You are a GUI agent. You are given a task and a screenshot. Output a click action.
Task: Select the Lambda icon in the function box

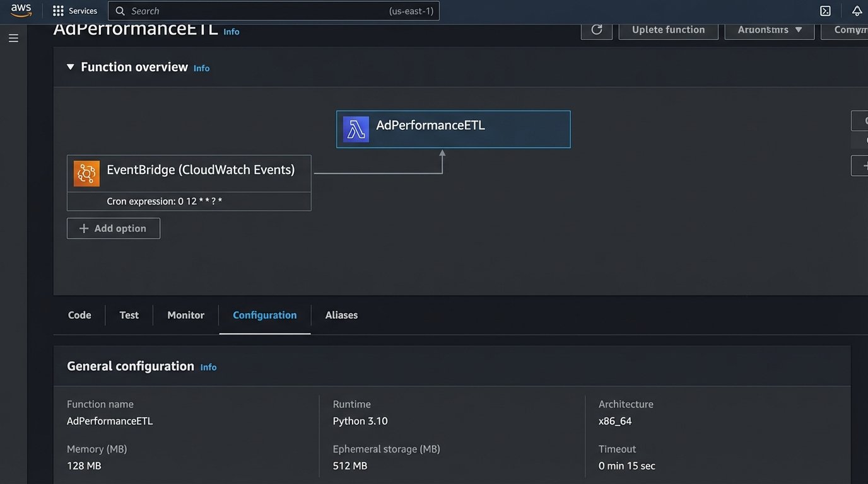coord(356,129)
